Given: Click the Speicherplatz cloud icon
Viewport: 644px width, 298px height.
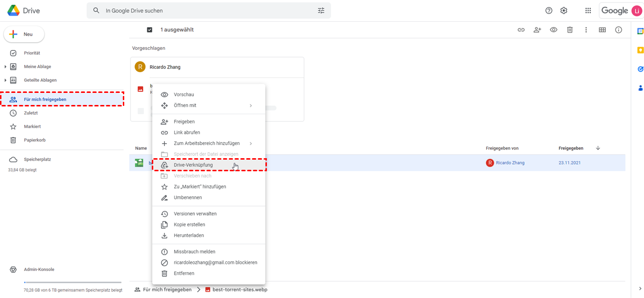Looking at the screenshot, I should (x=14, y=160).
